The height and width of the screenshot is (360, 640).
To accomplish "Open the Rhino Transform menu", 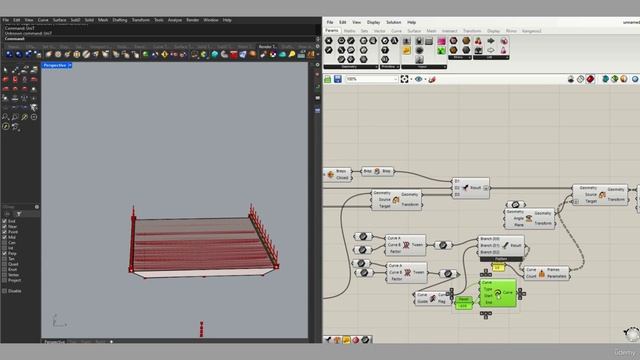I will pyautogui.click(x=140, y=20).
